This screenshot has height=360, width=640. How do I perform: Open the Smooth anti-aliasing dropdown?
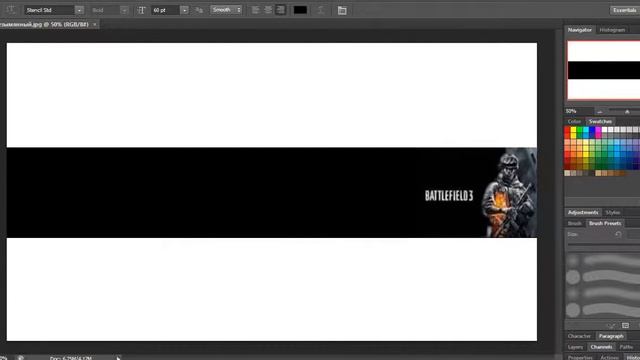(226, 10)
